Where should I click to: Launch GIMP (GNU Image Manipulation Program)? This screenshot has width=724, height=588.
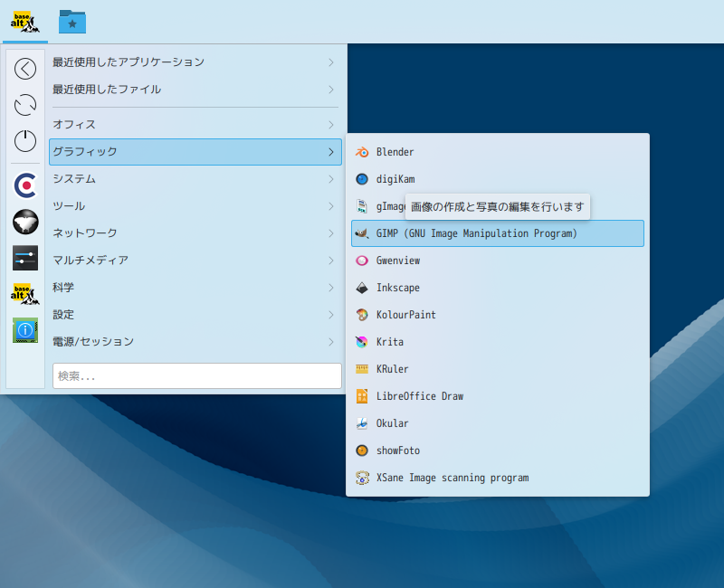pyautogui.click(x=498, y=233)
